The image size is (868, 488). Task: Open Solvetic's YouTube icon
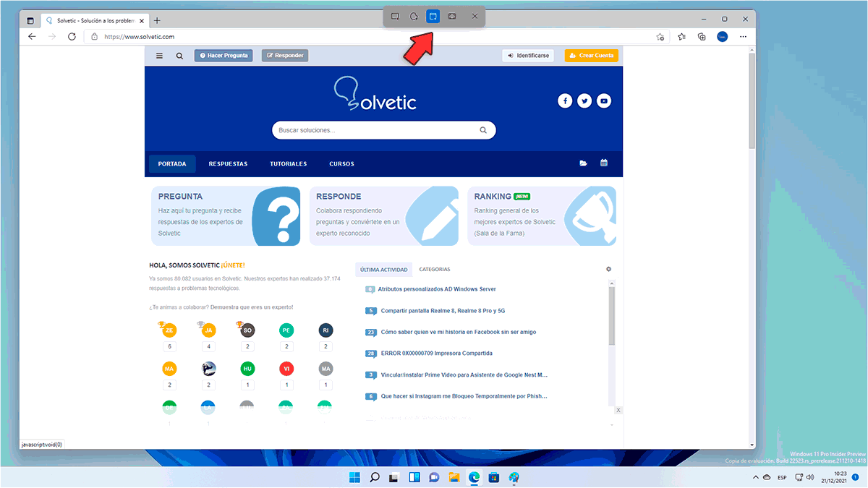(x=604, y=101)
